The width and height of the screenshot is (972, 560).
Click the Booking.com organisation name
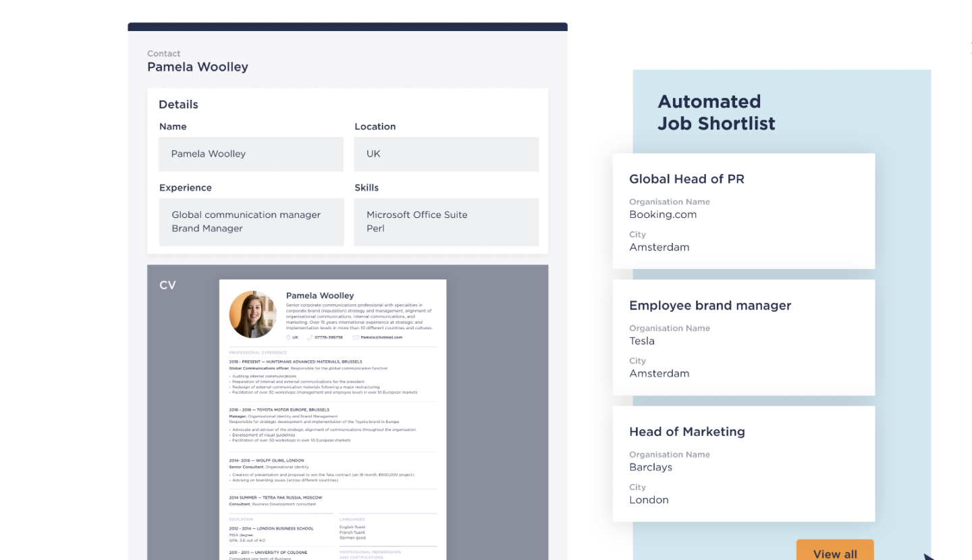click(663, 215)
